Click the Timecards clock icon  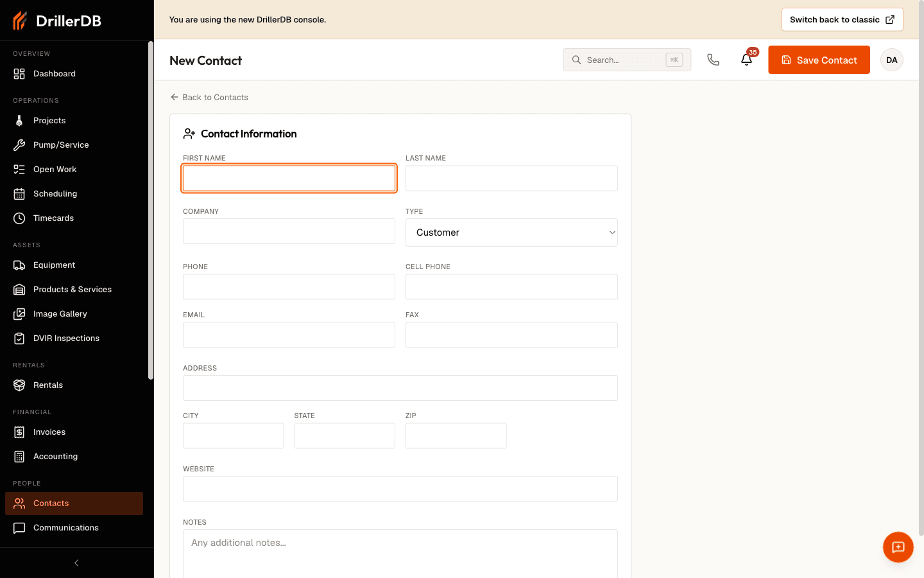pos(19,218)
